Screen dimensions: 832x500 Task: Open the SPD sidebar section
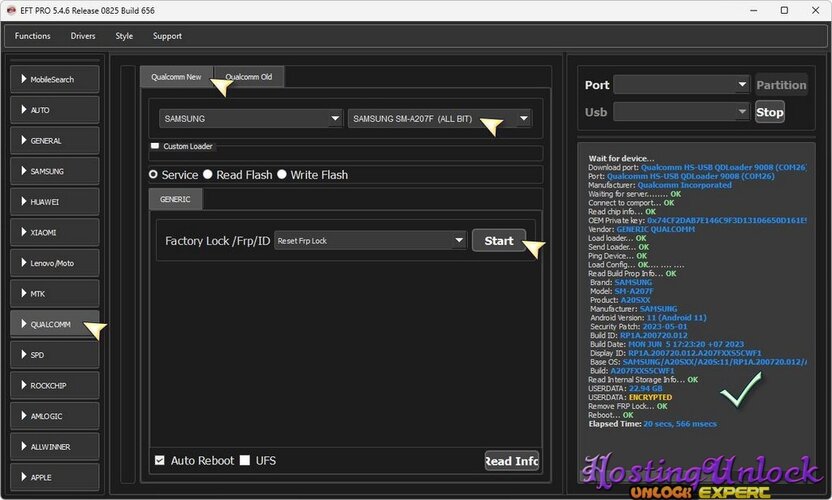coord(54,355)
